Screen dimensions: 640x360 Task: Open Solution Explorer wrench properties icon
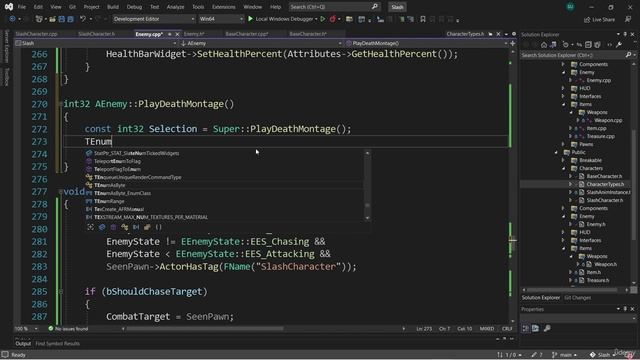coord(619,44)
